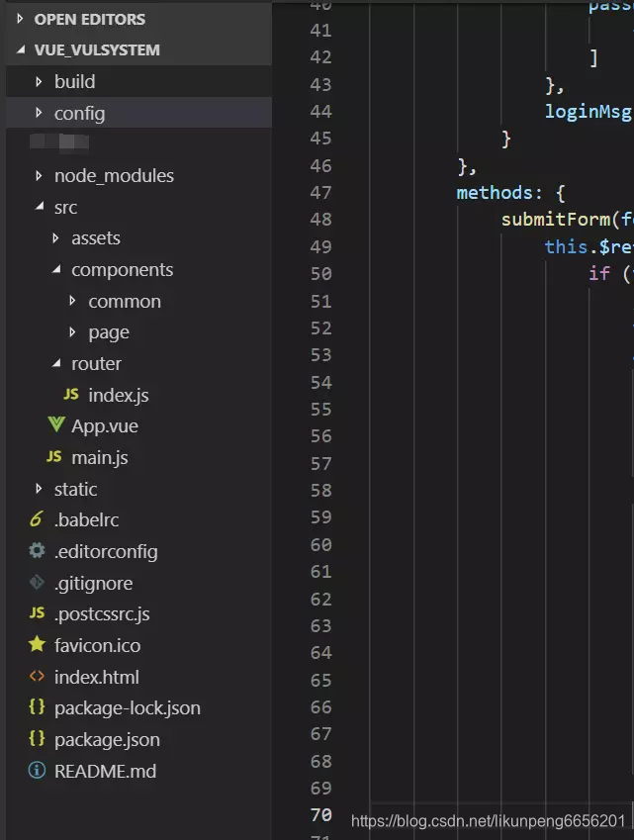The width and height of the screenshot is (634, 840).
Task: Expand the common folder arrow
Action: (x=73, y=301)
